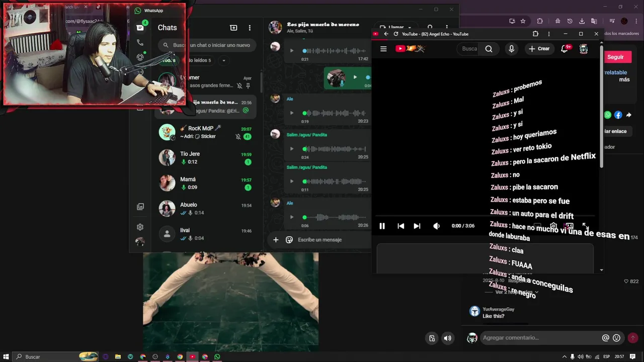Pause the YouTube video
Screen dimensions: 644x362
(382, 226)
